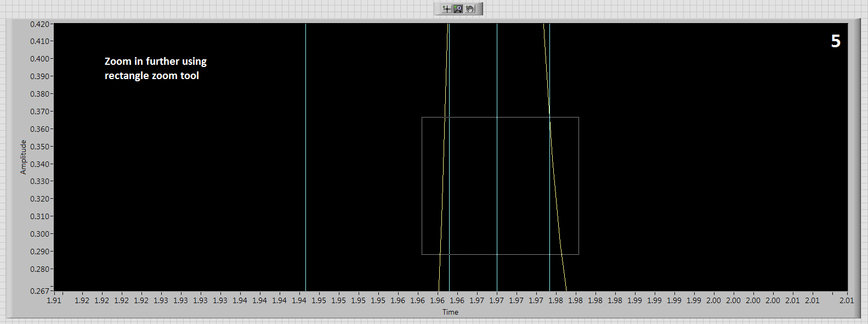Click the 0.320 amplitude scale marker
The width and height of the screenshot is (868, 324).
pyautogui.click(x=39, y=199)
